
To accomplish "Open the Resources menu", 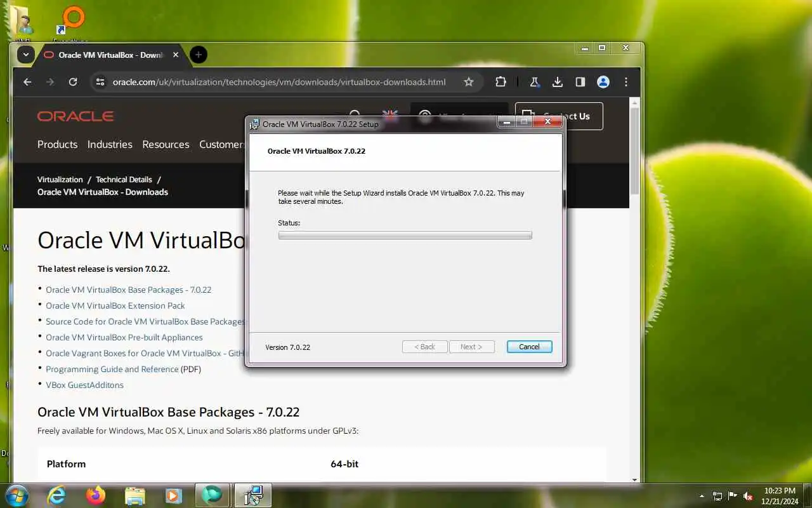I will click(166, 144).
